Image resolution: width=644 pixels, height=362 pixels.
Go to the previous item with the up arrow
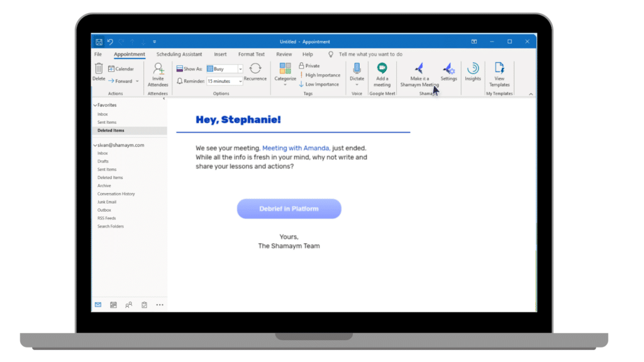coord(132,42)
